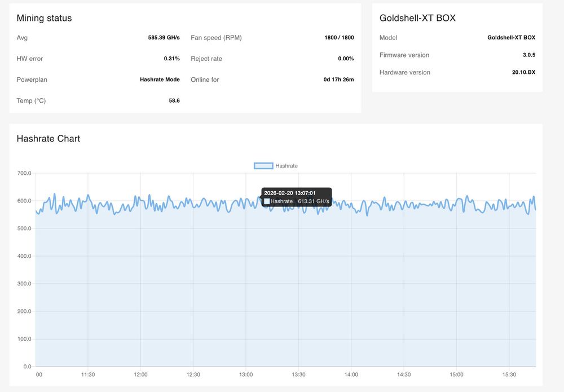This screenshot has height=392, width=564.
Task: Click the 13:30 x-axis label
Action: [298, 375]
